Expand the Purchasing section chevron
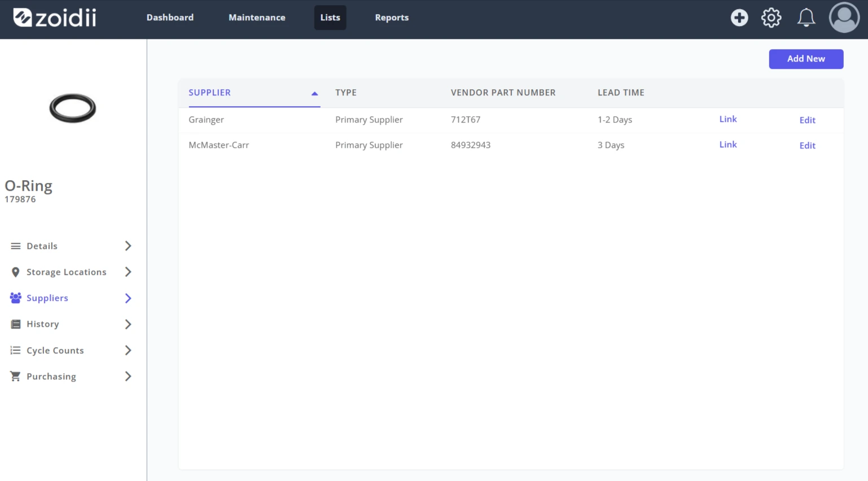 (x=128, y=377)
